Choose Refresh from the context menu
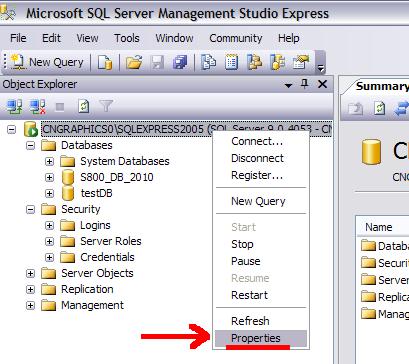The height and width of the screenshot is (364, 409). 261,321
